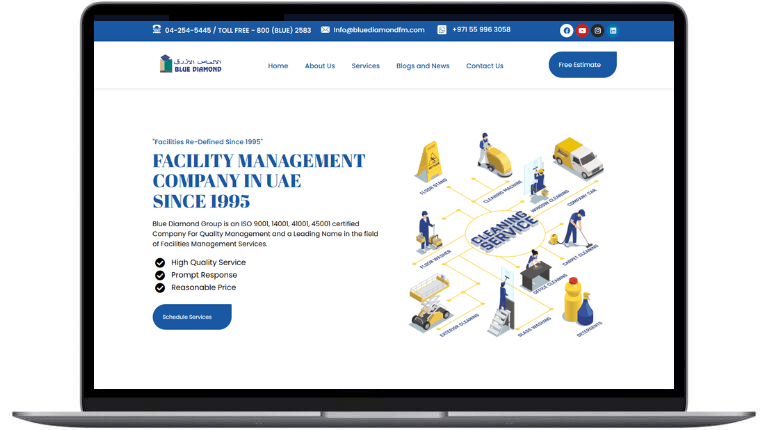
Task: Click the Cleaning Service center graphic
Action: click(x=504, y=232)
